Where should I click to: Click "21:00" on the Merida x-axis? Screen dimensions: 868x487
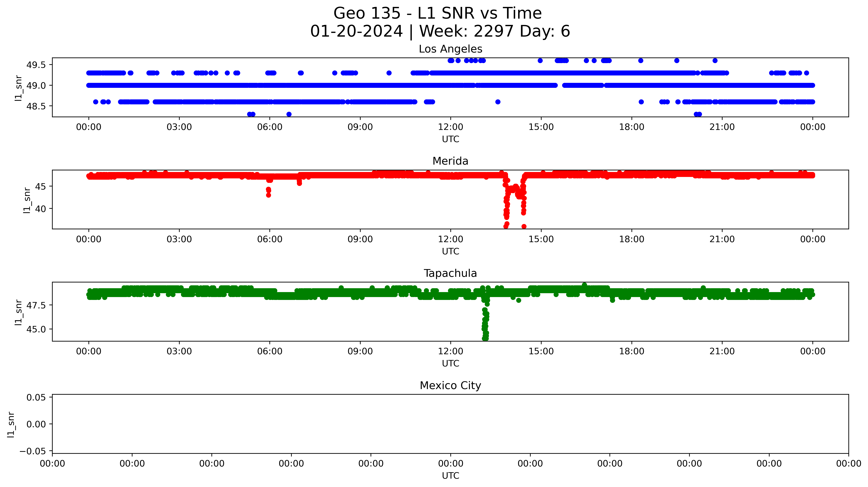(x=722, y=239)
